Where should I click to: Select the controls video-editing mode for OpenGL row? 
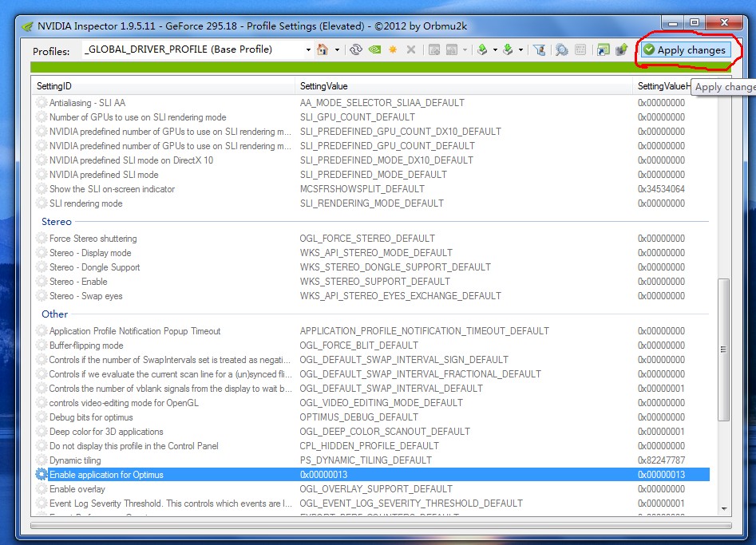tap(371, 402)
